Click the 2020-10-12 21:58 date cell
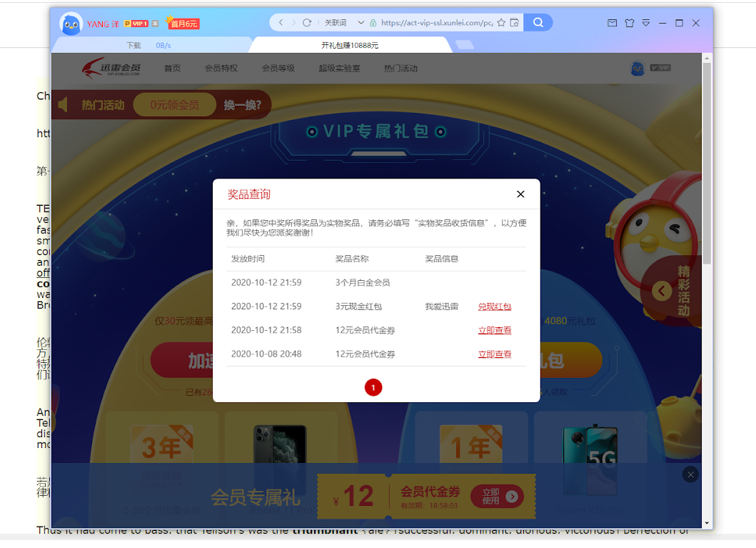The height and width of the screenshot is (548, 756). (x=266, y=330)
